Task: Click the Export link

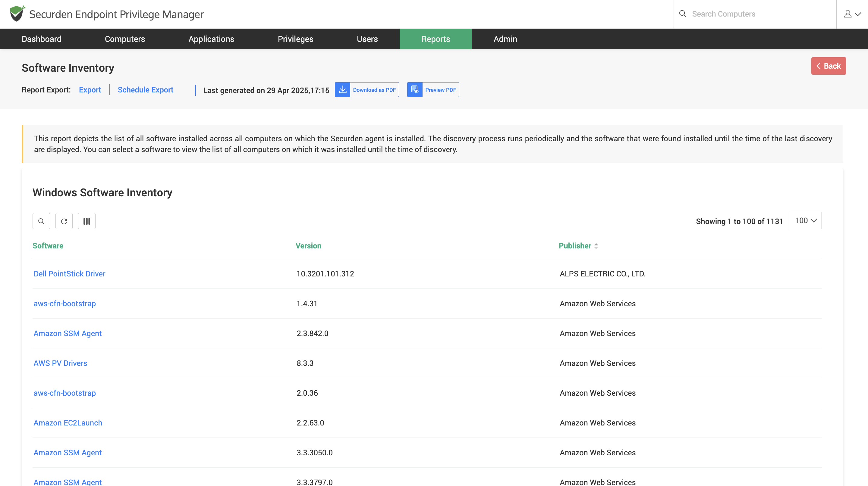Action: click(x=90, y=90)
